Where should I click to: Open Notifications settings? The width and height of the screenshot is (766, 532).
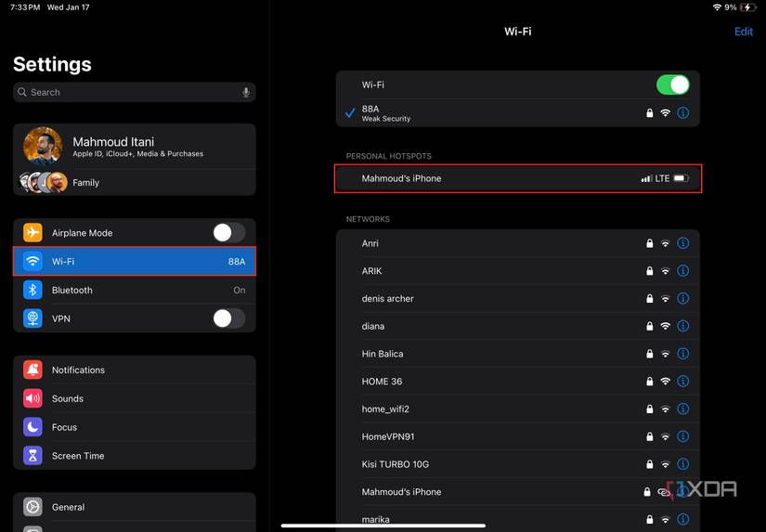tap(135, 370)
